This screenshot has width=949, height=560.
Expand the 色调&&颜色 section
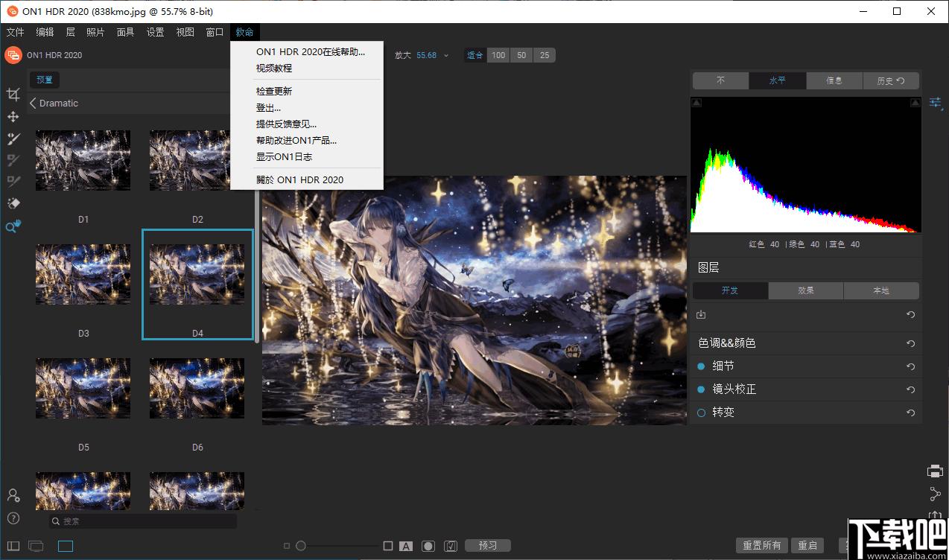coord(727,343)
